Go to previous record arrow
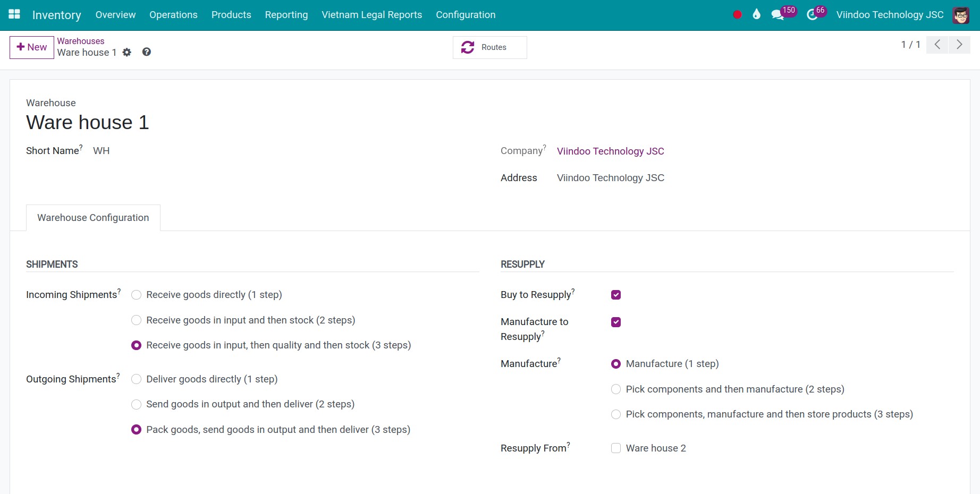The height and width of the screenshot is (494, 980). [x=937, y=45]
